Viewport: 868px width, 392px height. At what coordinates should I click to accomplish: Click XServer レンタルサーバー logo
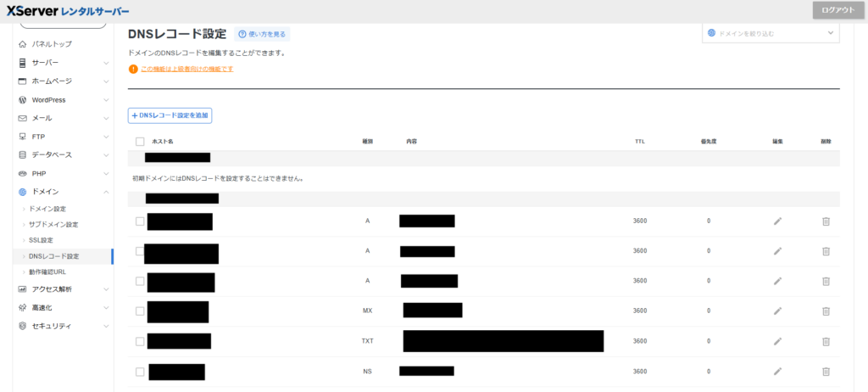tap(69, 11)
